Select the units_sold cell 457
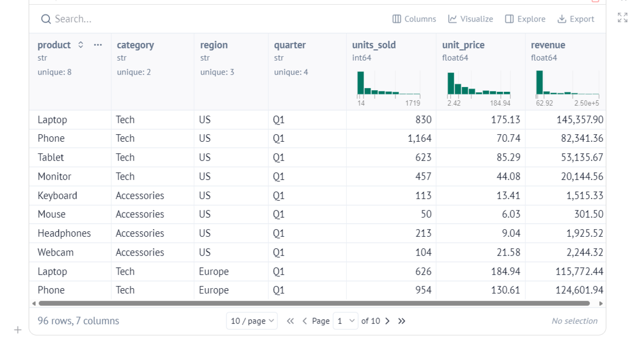 391,177
